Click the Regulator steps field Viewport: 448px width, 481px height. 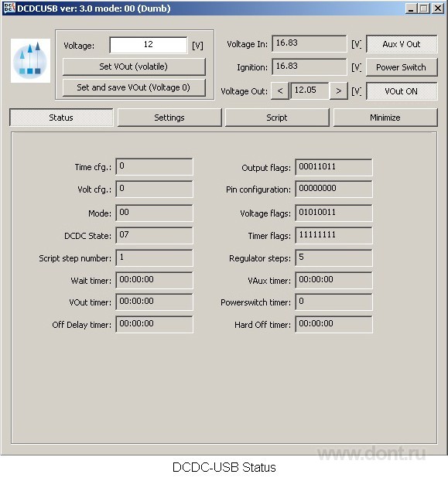coord(333,258)
